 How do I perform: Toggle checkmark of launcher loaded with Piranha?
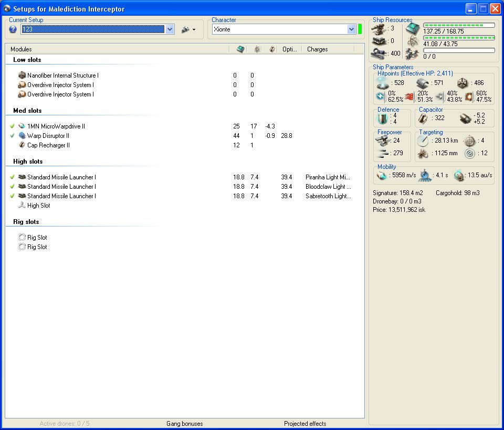12,177
